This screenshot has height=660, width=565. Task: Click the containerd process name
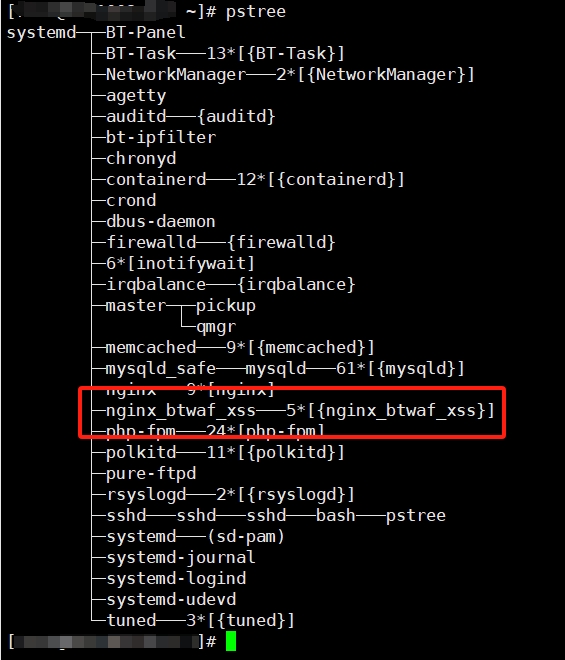tap(156, 179)
